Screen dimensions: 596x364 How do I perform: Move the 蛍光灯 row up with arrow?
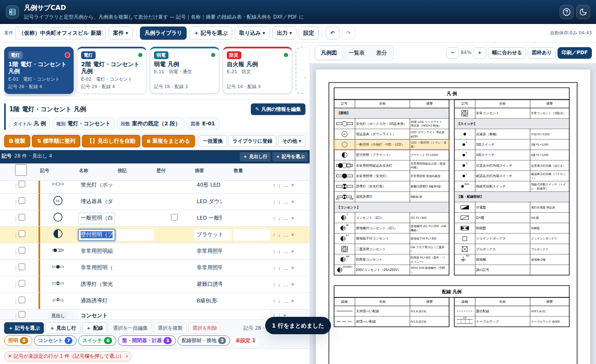pyautogui.click(x=274, y=185)
